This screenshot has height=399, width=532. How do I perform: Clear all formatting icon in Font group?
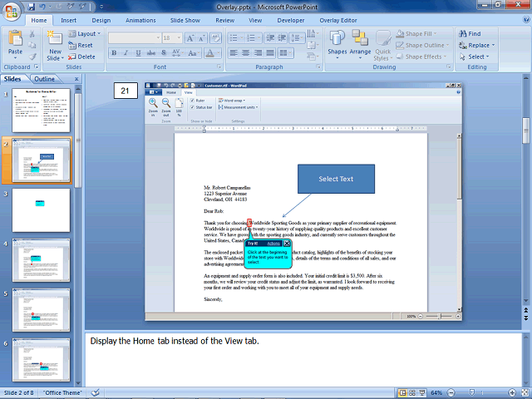215,38
